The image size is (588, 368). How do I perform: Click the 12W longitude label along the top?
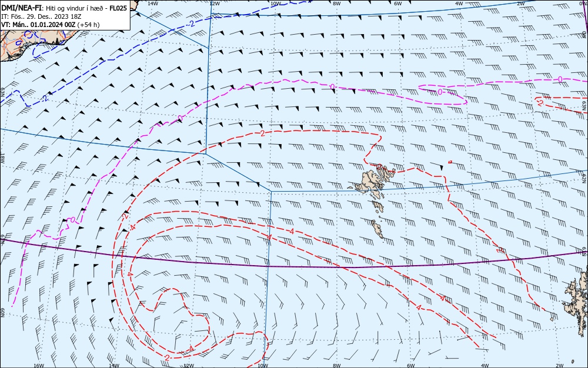click(x=214, y=4)
